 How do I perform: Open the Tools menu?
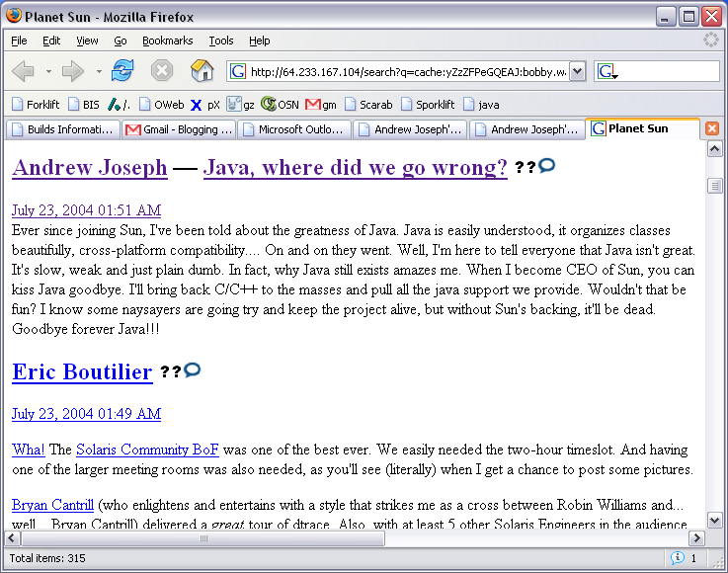click(x=221, y=41)
